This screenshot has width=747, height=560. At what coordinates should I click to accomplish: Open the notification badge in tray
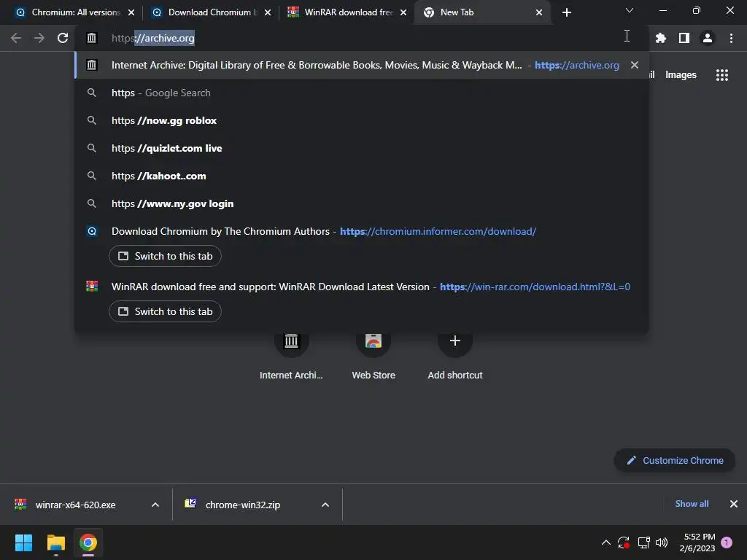coord(727,542)
